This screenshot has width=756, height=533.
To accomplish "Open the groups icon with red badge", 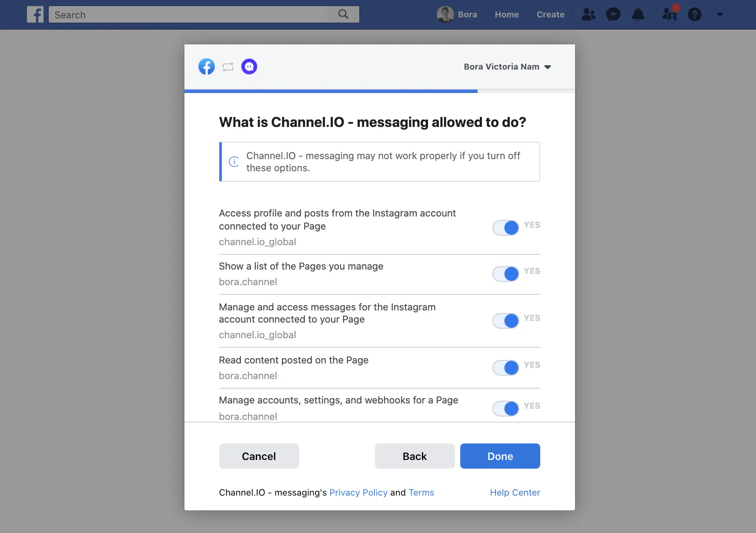I will pos(669,13).
